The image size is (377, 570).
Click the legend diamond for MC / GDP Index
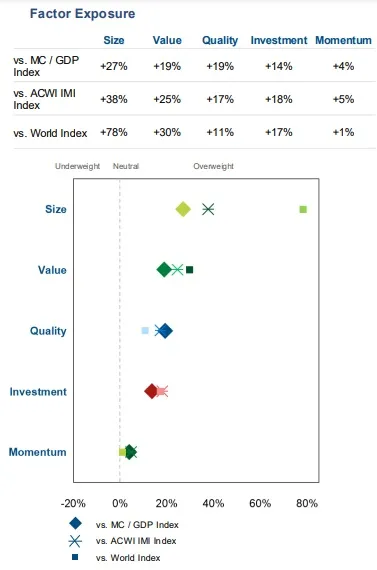[76, 523]
